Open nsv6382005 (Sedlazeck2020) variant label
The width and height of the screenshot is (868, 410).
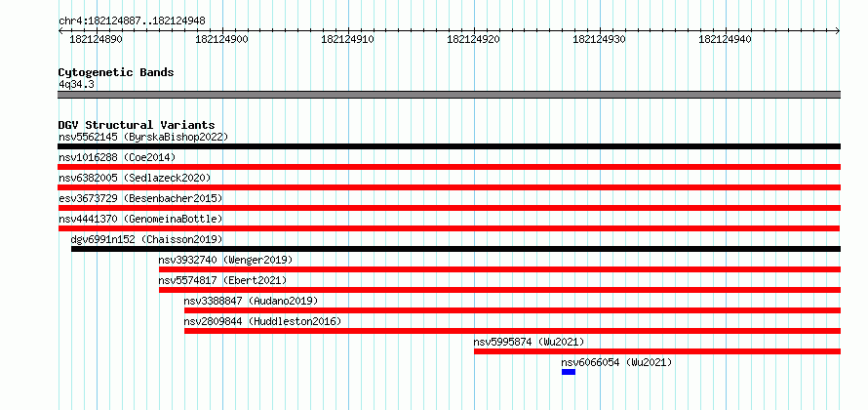[135, 178]
